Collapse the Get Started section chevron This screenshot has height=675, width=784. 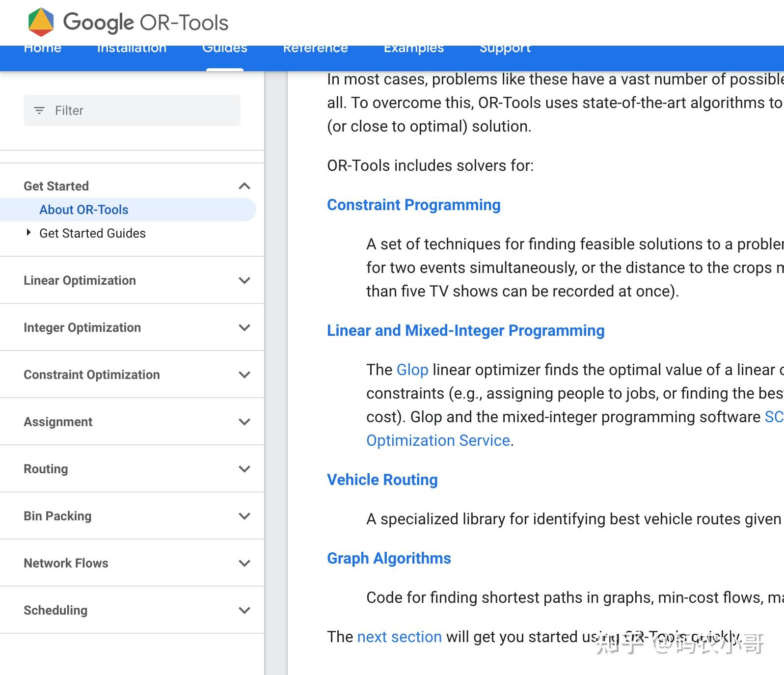tap(244, 186)
